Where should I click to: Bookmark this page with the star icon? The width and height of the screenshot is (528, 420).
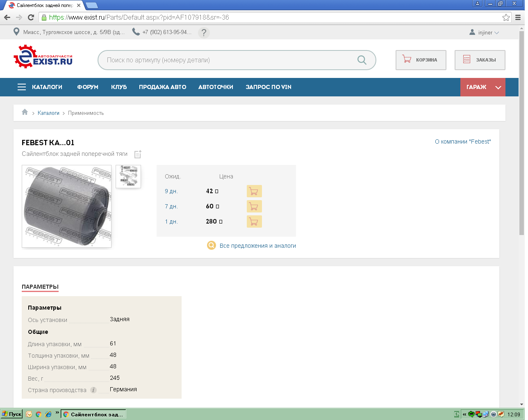click(506, 17)
